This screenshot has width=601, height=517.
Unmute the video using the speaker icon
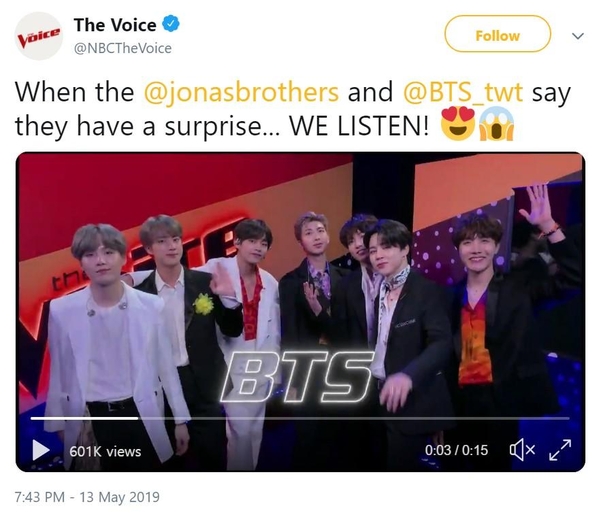coord(522,450)
